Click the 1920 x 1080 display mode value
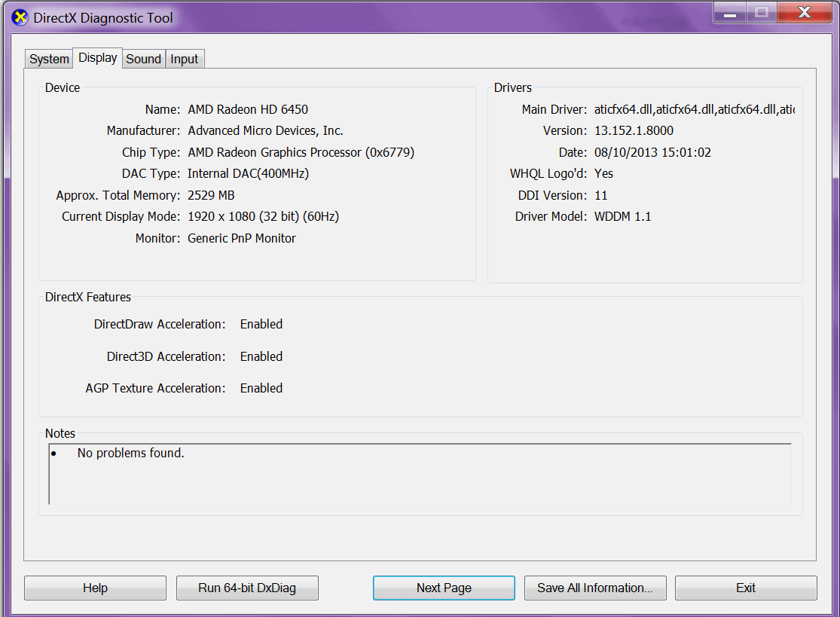This screenshot has width=840, height=617. coord(263,216)
